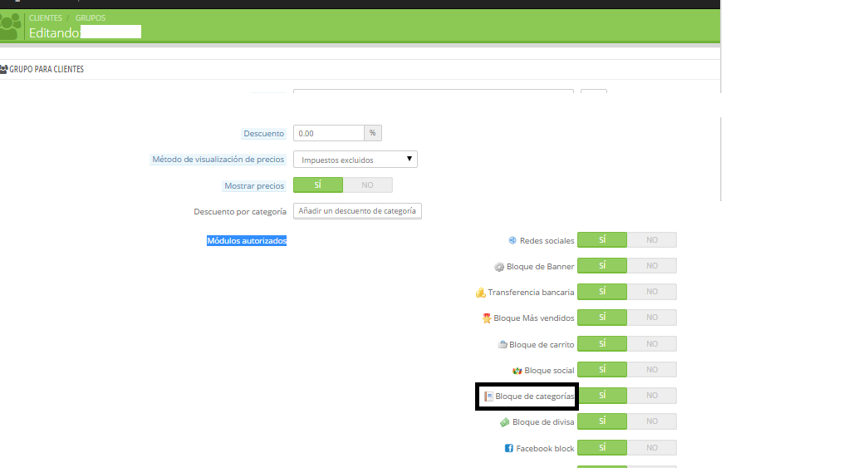Click the Bloque social icon
This screenshot has height=468, width=868.
click(x=517, y=370)
